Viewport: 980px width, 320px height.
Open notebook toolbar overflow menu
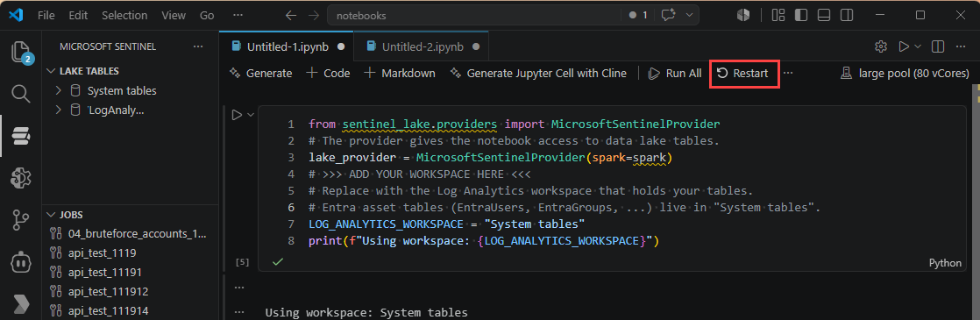coord(788,73)
